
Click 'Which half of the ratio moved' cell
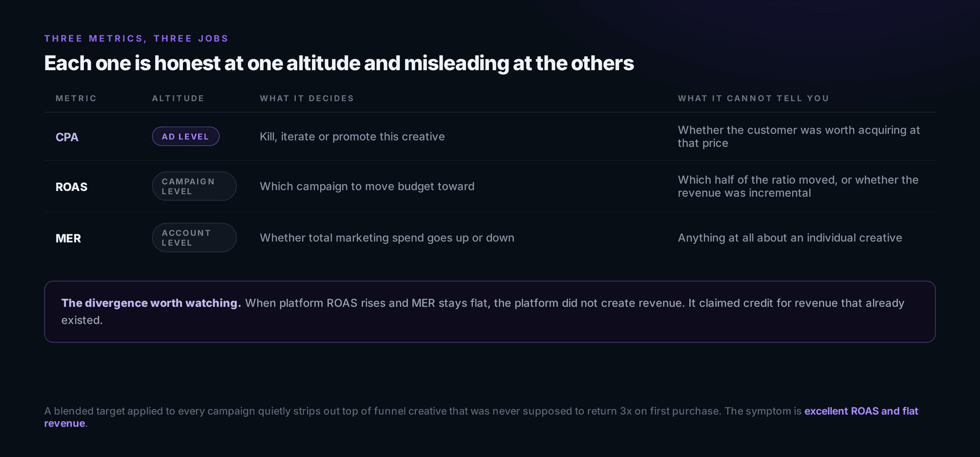click(798, 186)
